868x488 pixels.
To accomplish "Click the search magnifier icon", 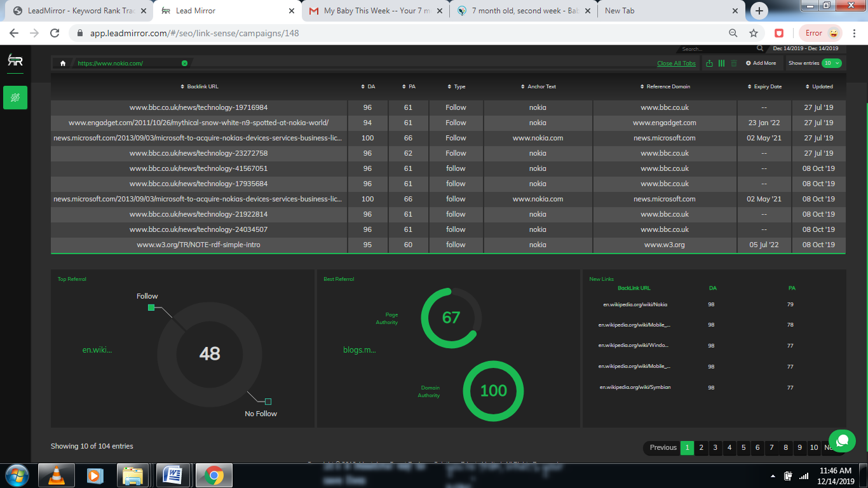I will pyautogui.click(x=760, y=48).
